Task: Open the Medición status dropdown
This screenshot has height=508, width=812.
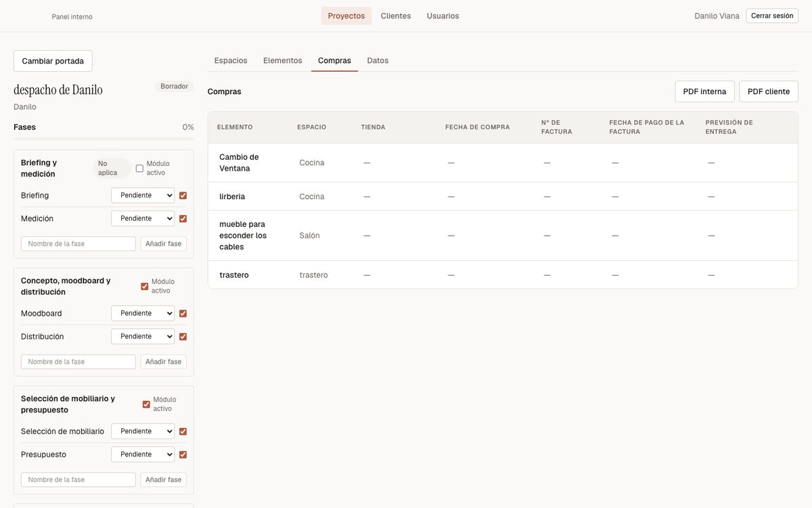Action: pos(143,218)
